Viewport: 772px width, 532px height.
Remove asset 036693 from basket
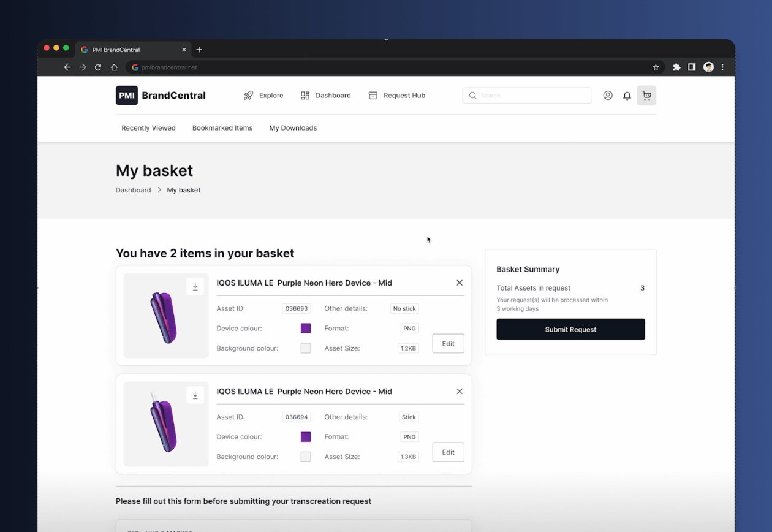pos(460,283)
